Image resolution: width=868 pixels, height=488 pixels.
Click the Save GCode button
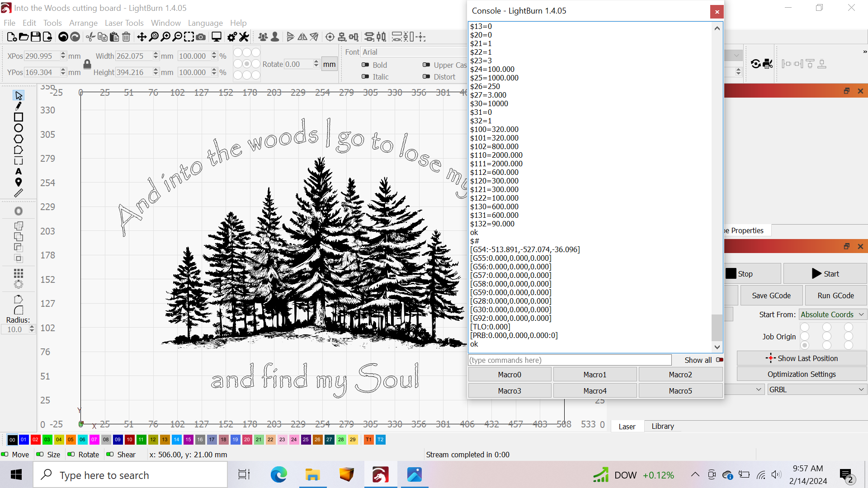[x=771, y=296]
